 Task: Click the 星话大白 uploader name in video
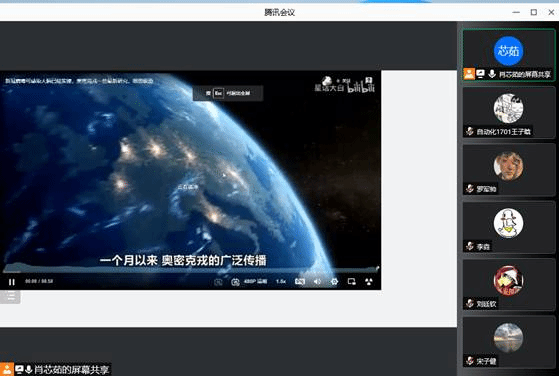tap(329, 88)
